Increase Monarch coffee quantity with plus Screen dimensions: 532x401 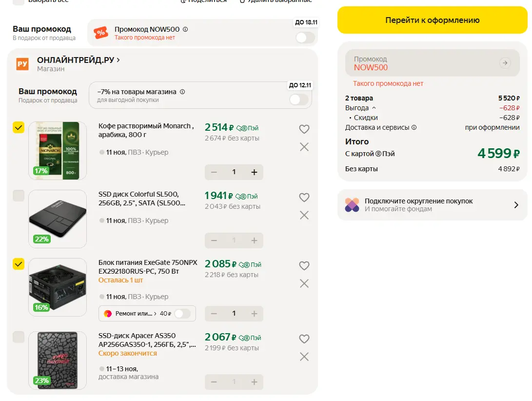point(254,172)
